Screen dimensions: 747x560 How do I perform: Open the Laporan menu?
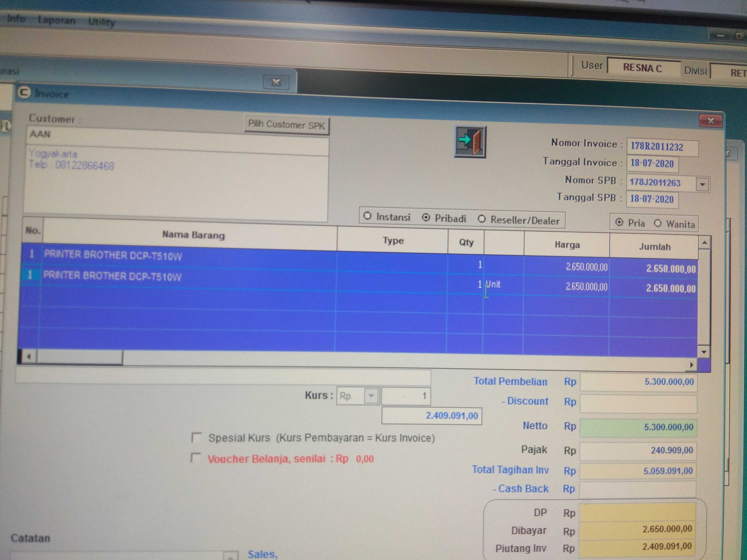point(56,20)
